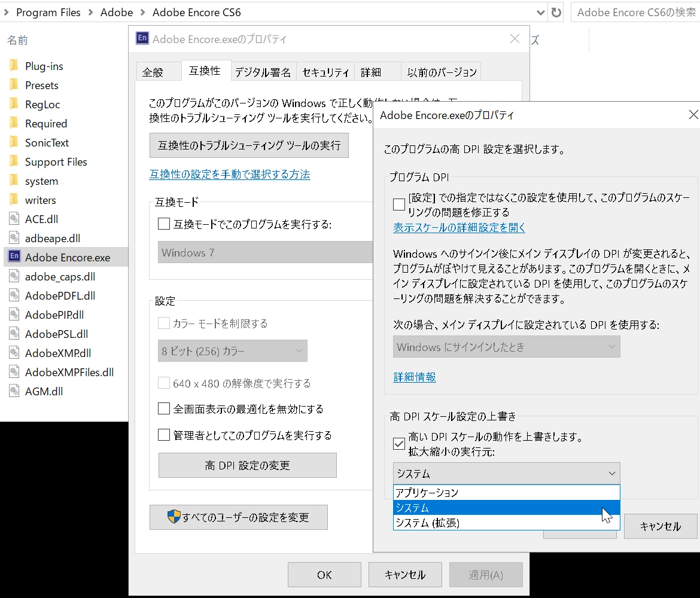Open link on choosing compatibility settings manually
This screenshot has height=598, width=700.
pos(230,174)
